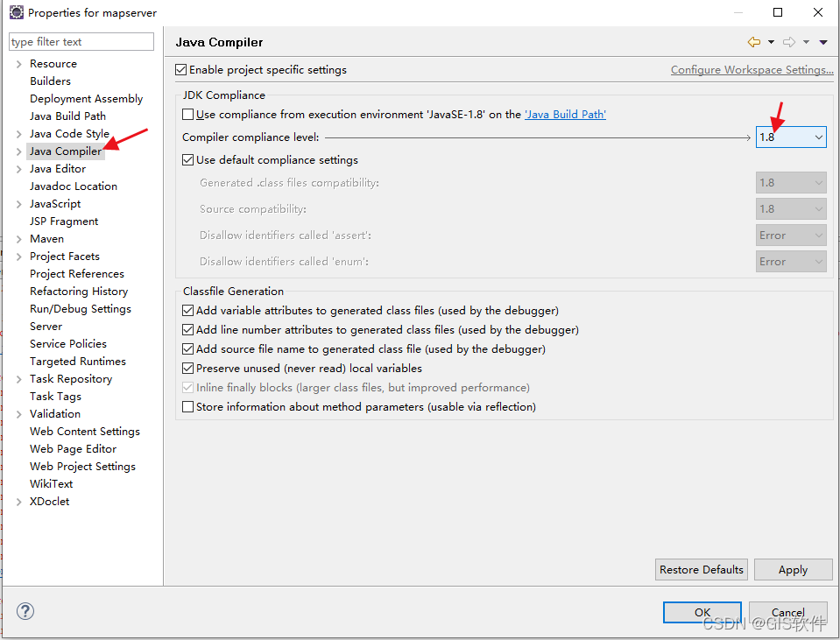Select Service Policies page

(x=68, y=344)
